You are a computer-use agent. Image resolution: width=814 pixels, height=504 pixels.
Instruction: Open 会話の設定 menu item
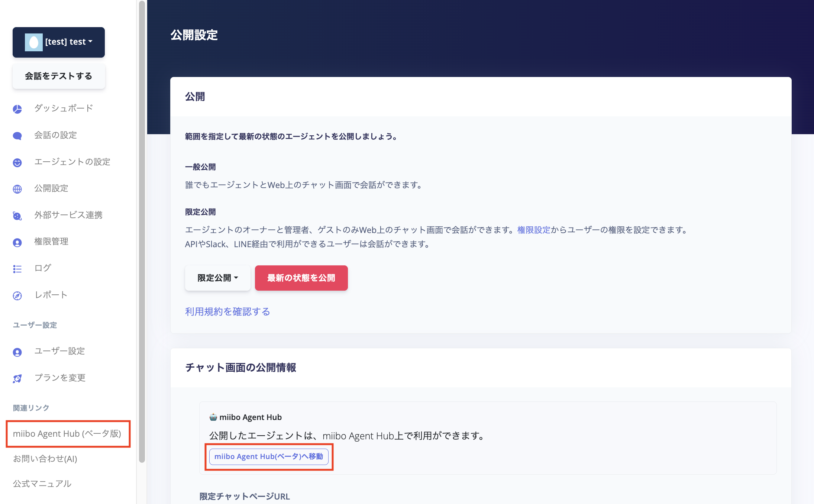(x=56, y=135)
